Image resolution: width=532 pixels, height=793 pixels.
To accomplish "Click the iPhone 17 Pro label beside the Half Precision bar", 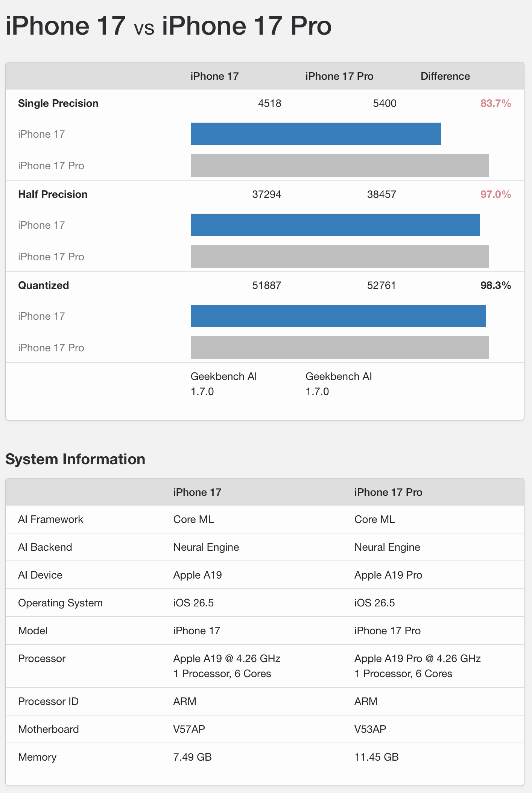I will tap(51, 257).
